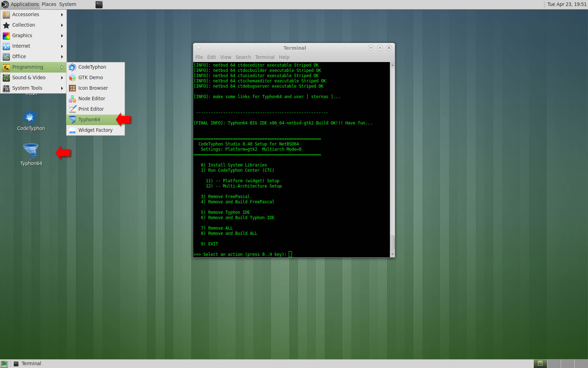
Task: Launch GTK Demo from Programming submenu
Action: point(96,77)
